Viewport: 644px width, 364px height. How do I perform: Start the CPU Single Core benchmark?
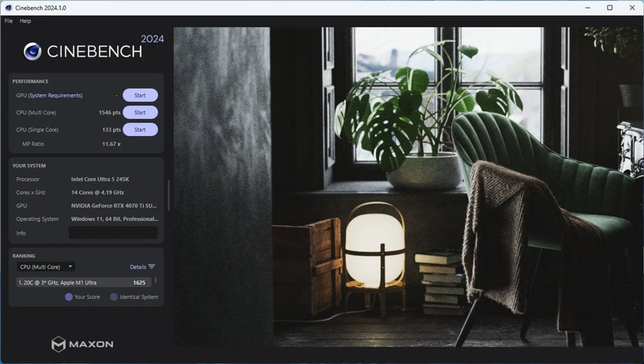[x=140, y=129]
